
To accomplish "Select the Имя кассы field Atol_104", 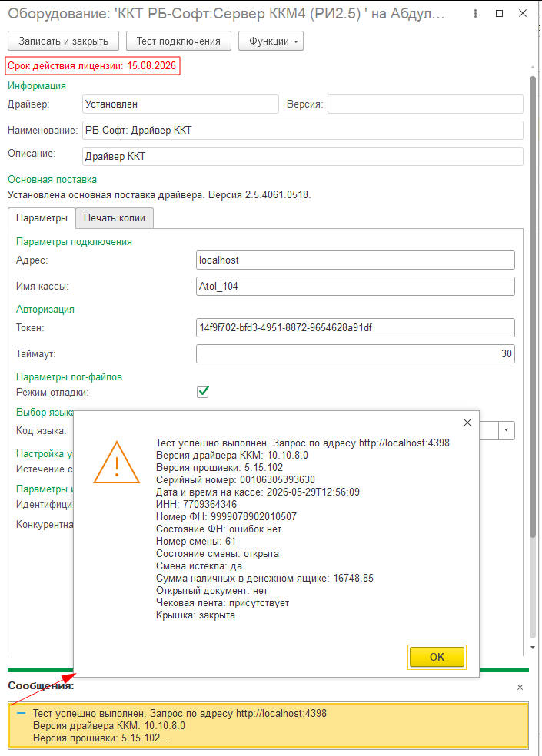I will [x=355, y=287].
